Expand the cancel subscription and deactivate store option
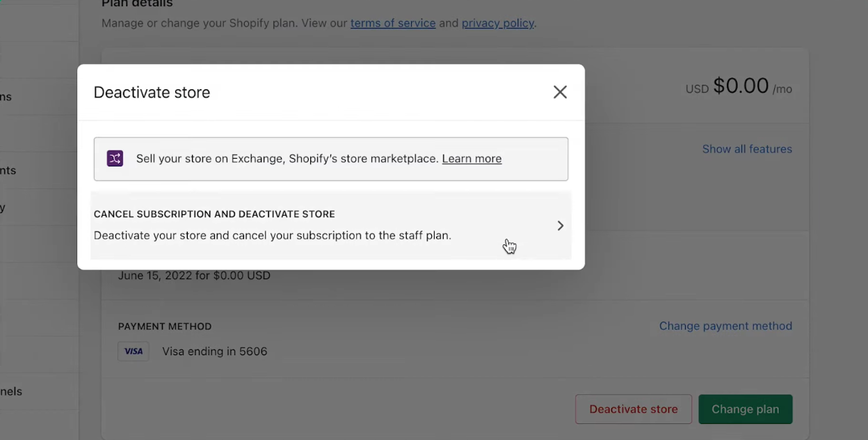868x440 pixels. click(331, 225)
